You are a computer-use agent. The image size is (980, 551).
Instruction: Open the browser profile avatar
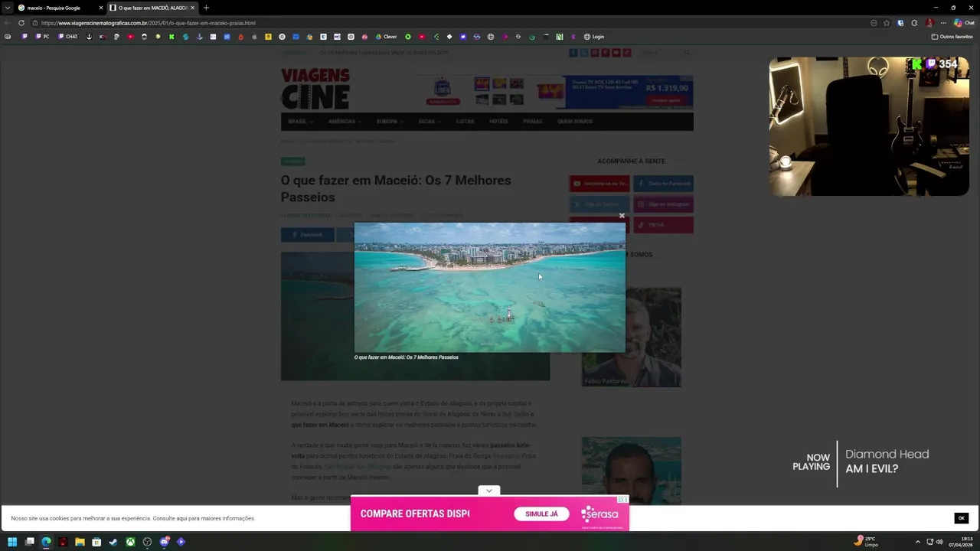coord(929,23)
